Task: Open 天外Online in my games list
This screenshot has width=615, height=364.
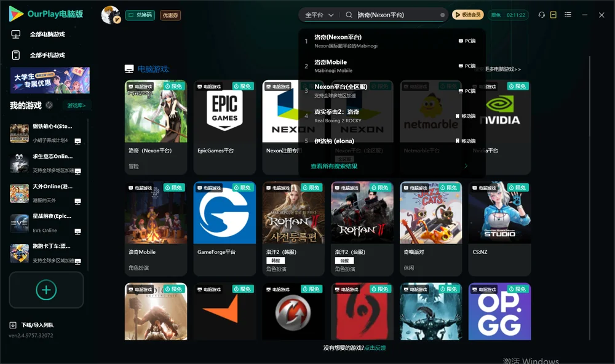Action: pos(46,193)
